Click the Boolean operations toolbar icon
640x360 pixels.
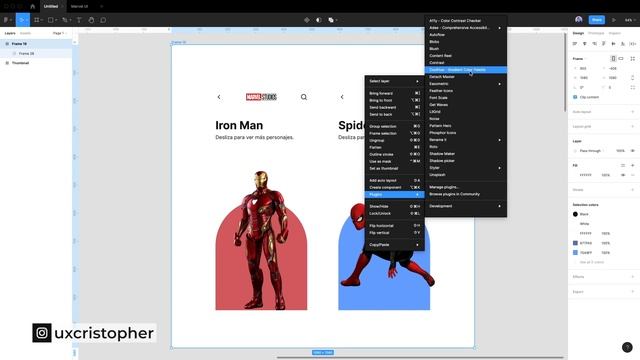[x=331, y=20]
